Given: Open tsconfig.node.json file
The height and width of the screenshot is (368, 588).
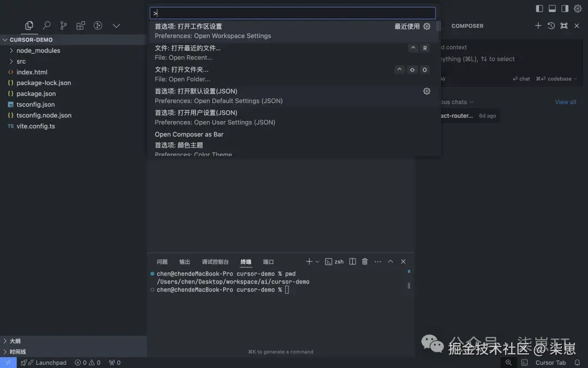Looking at the screenshot, I should pyautogui.click(x=73, y=115).
